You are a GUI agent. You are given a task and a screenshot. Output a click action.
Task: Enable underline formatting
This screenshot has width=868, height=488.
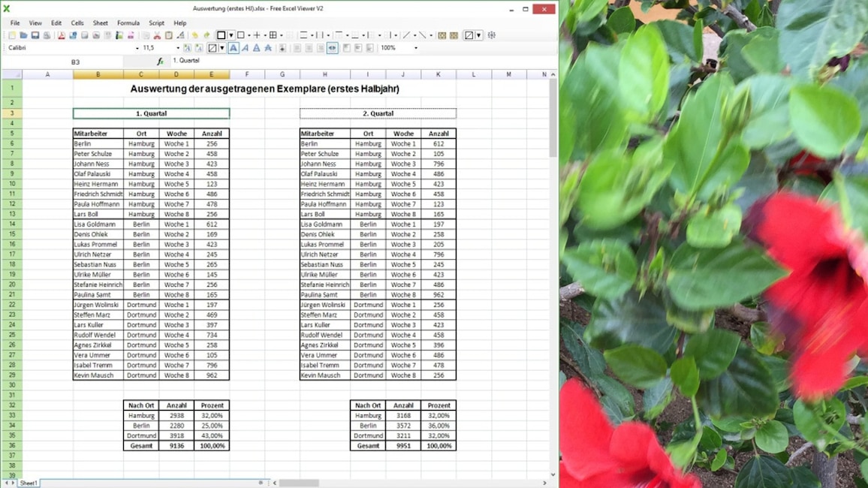click(x=255, y=47)
